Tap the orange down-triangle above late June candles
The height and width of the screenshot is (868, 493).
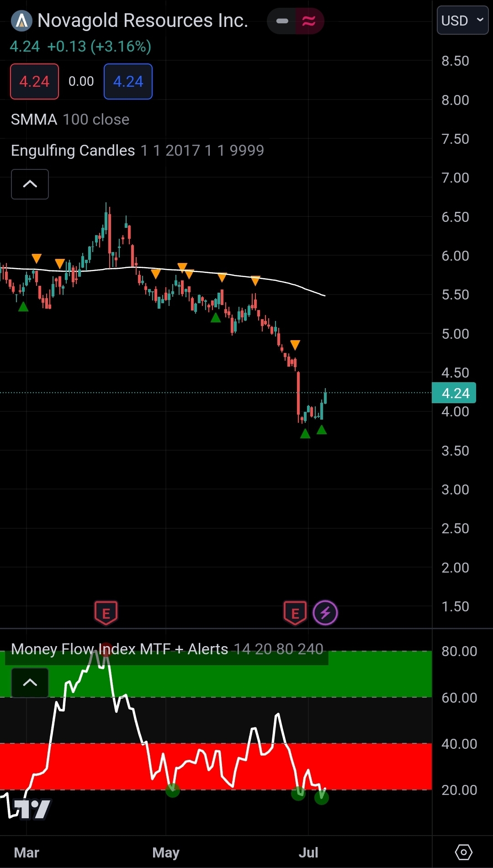coord(295,345)
